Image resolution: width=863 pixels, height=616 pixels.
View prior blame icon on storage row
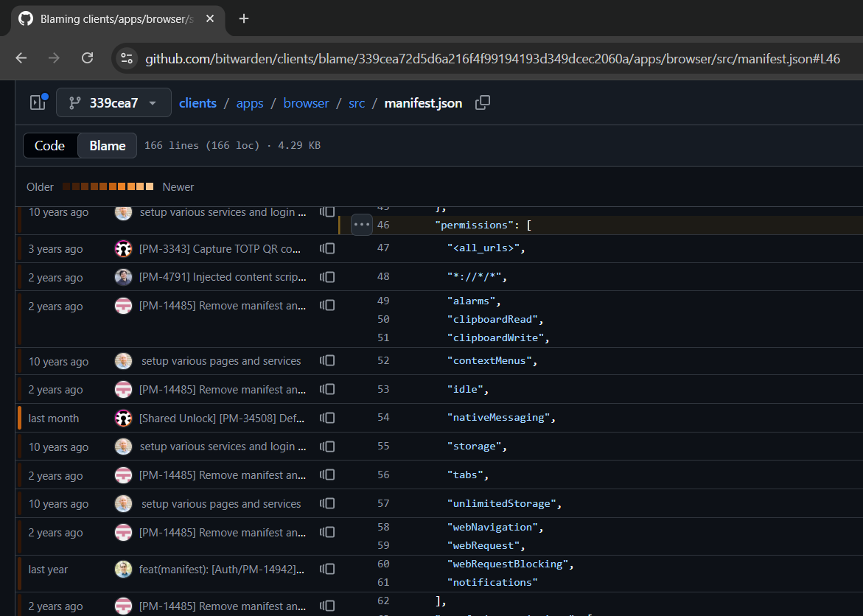click(327, 447)
